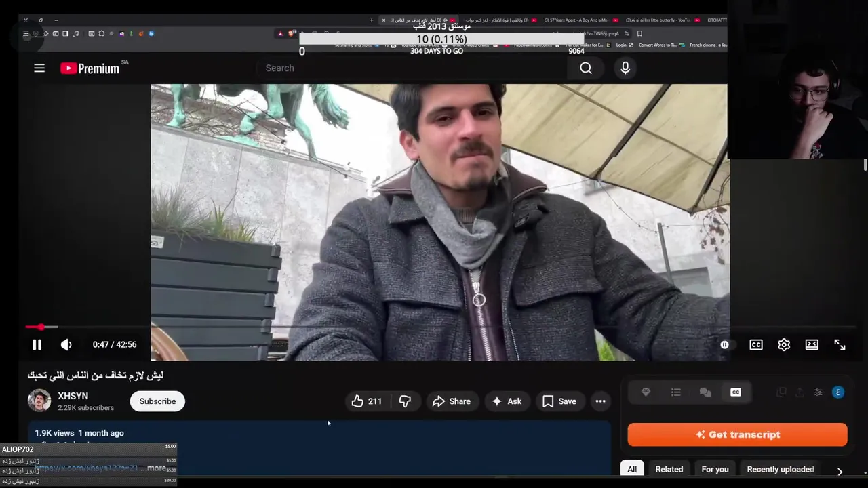Start voice search with microphone icon

click(625, 68)
